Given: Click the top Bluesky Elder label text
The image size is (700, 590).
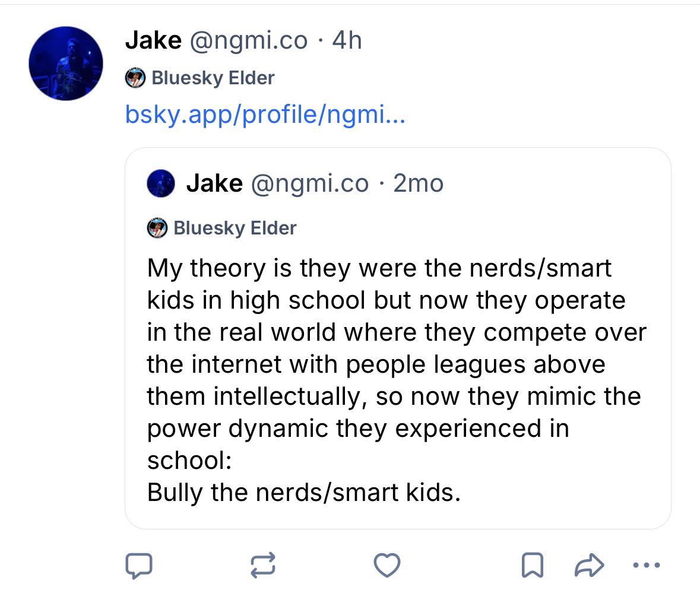Looking at the screenshot, I should click(x=213, y=78).
